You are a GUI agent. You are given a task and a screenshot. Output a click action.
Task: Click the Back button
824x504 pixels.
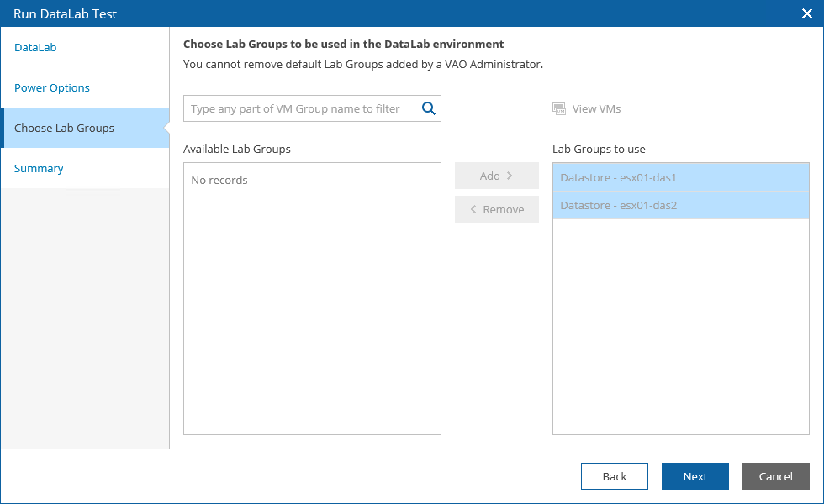615,476
